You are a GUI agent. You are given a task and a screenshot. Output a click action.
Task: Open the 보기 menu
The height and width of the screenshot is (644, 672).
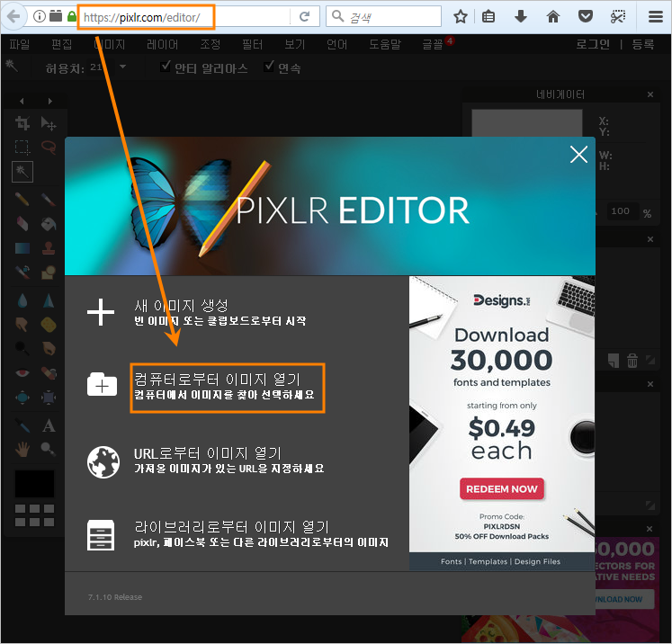295,44
